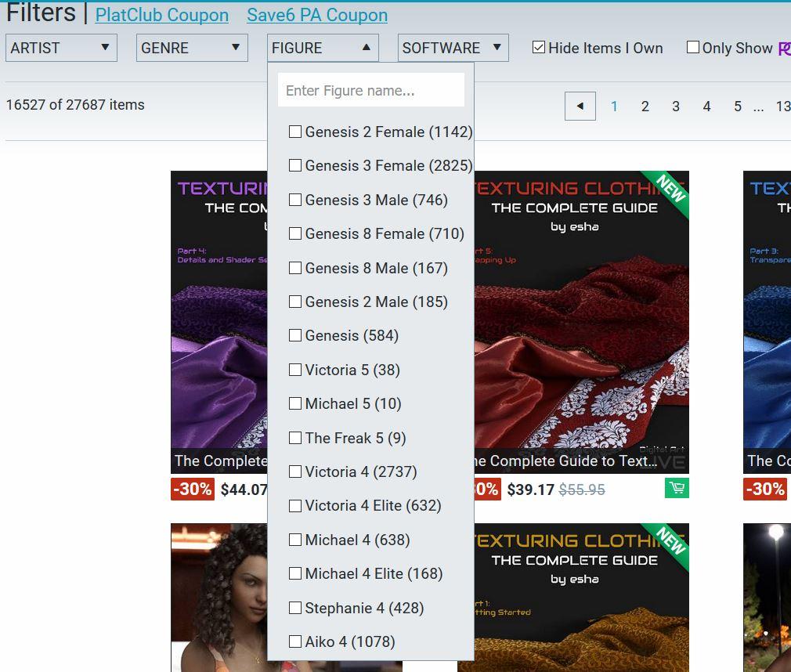Check the Genesis 8 Female filter
Screen dimensions: 791x672
(x=295, y=233)
